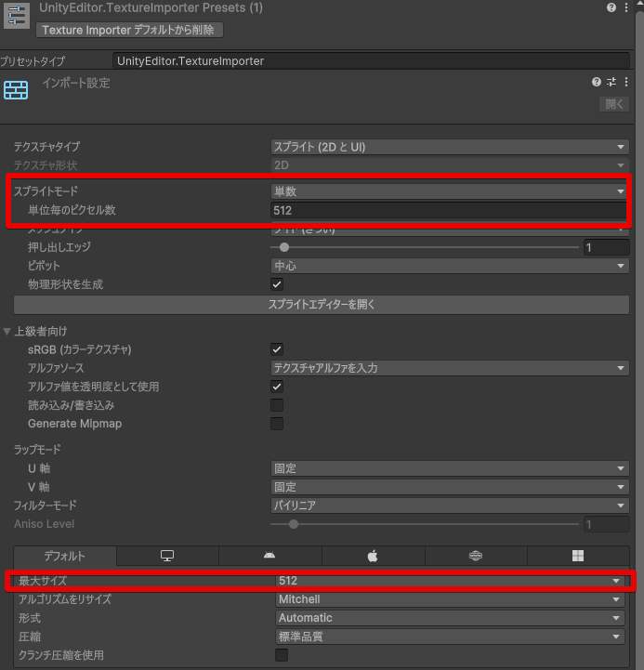Open the ピボット dropdown set to 中心
The width and height of the screenshot is (644, 670).
click(450, 266)
